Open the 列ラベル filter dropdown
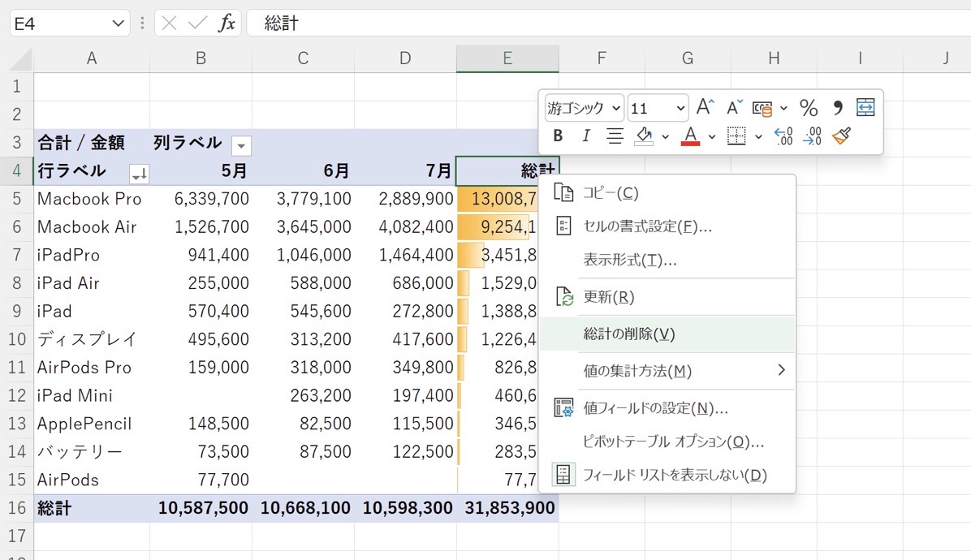This screenshot has height=560, width=971. pyautogui.click(x=241, y=146)
